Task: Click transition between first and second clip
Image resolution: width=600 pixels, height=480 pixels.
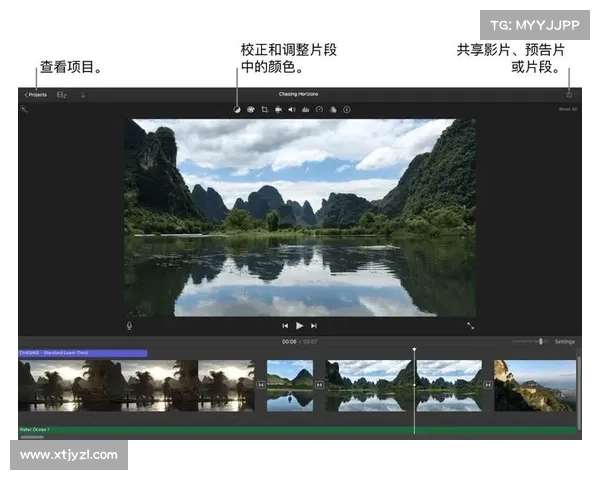Action: (x=261, y=385)
